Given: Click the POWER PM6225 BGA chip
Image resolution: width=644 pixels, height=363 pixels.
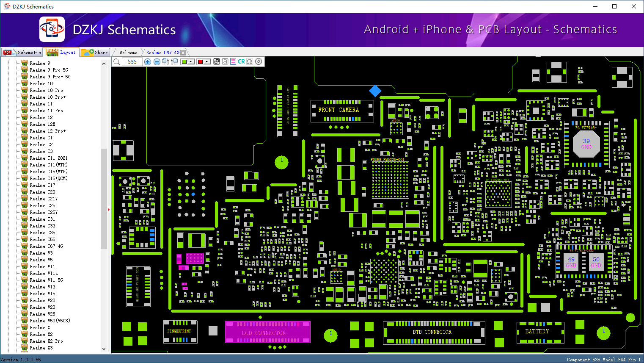Looking at the screenshot, I should pos(390,180).
